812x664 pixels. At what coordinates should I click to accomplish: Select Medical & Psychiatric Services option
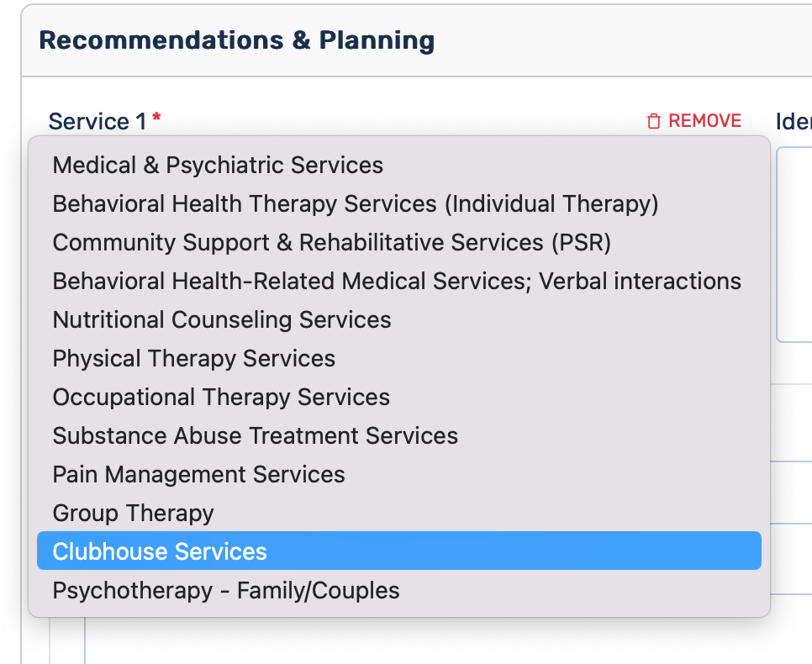pos(218,166)
